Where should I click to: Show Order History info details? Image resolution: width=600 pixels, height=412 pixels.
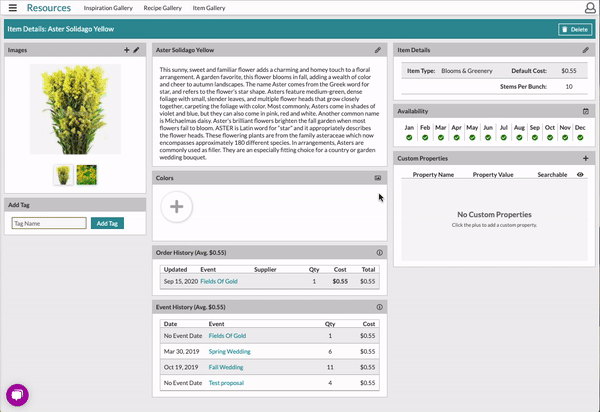pyautogui.click(x=379, y=252)
